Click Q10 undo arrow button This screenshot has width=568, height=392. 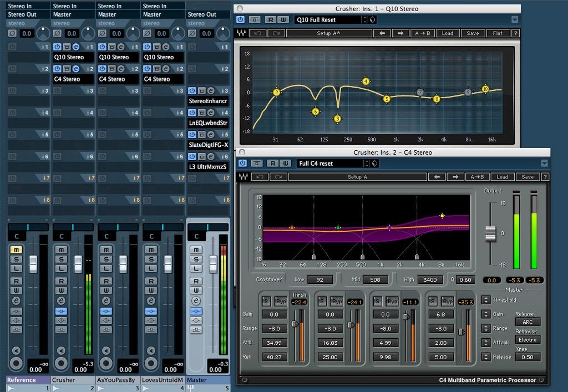click(x=257, y=33)
